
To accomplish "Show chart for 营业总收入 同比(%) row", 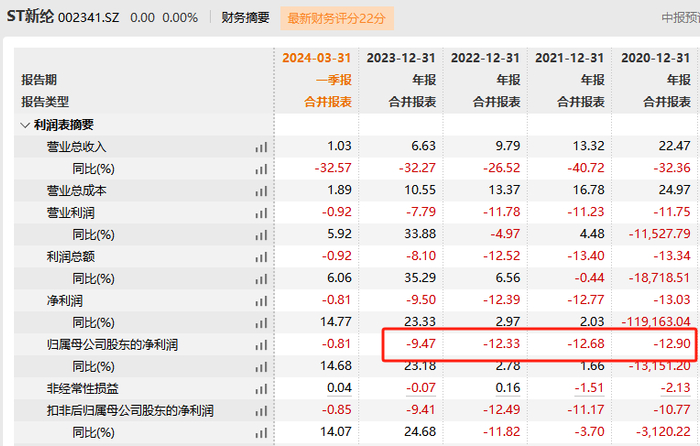I will pos(262,169).
